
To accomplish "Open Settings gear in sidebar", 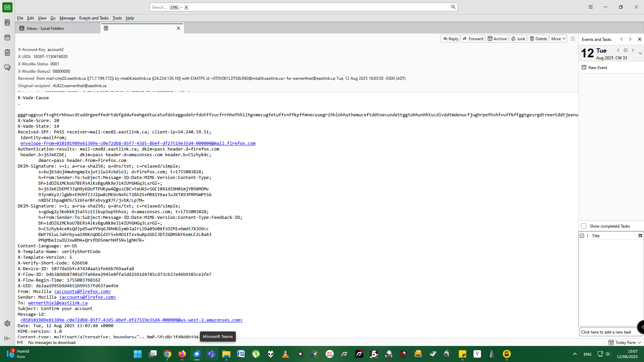I will (7, 323).
